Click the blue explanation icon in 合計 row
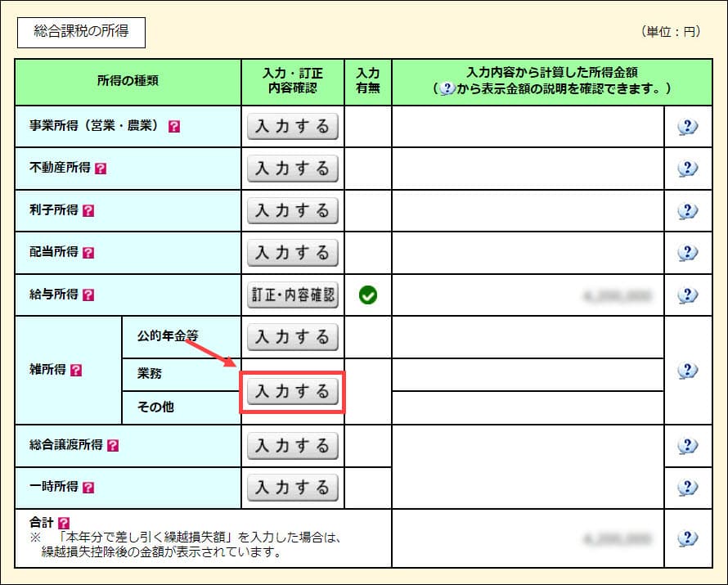This screenshot has width=728, height=585. click(x=688, y=538)
